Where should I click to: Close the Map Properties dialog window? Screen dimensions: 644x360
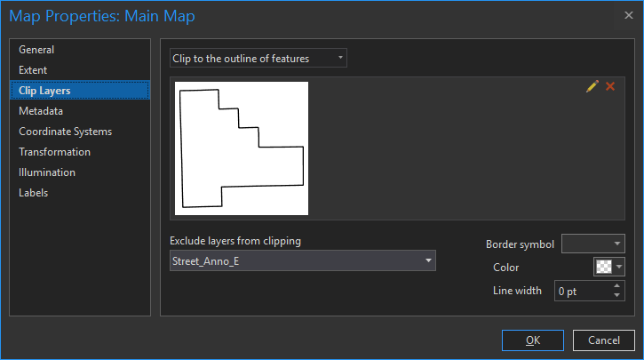629,14
